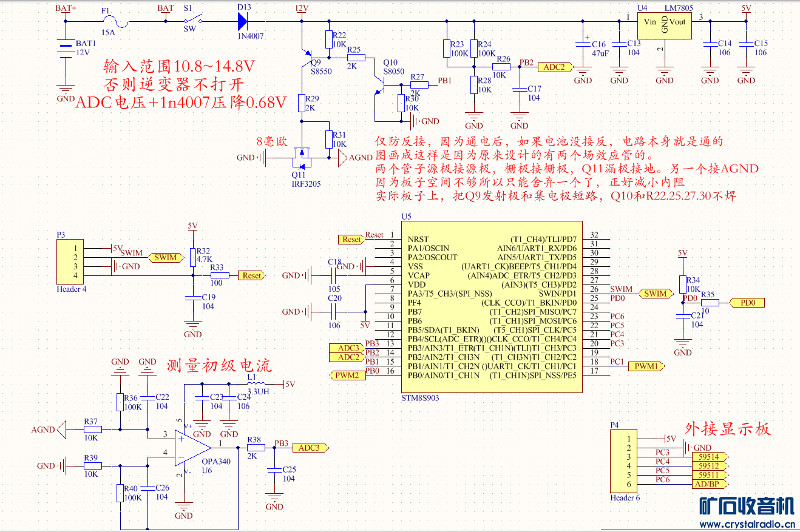The height and width of the screenshot is (532, 800).
Task: Click the 'LM7805' part label
Action: point(678,8)
